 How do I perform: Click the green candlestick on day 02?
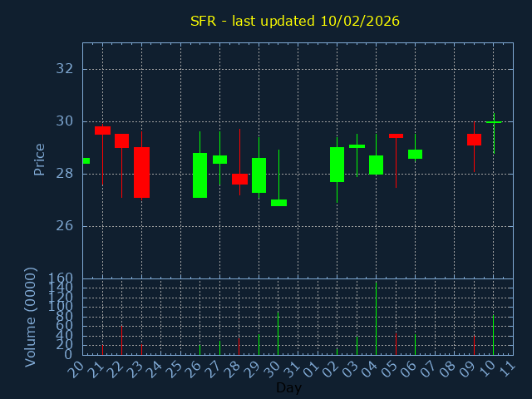tap(337, 165)
